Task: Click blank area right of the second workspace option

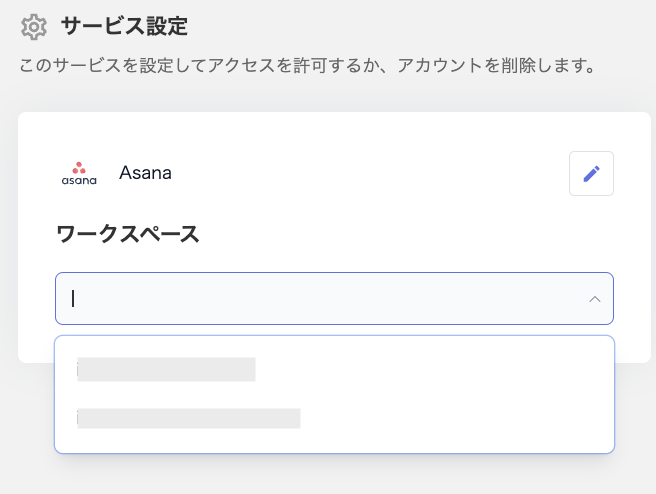Action: click(x=450, y=418)
